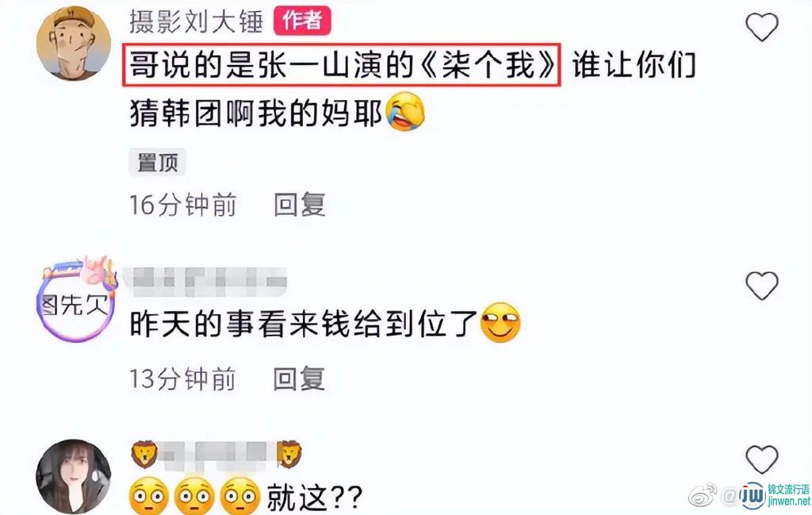Click the first flushed-face emoji before 就这??
This screenshot has height=515, width=812.
pyautogui.click(x=149, y=496)
